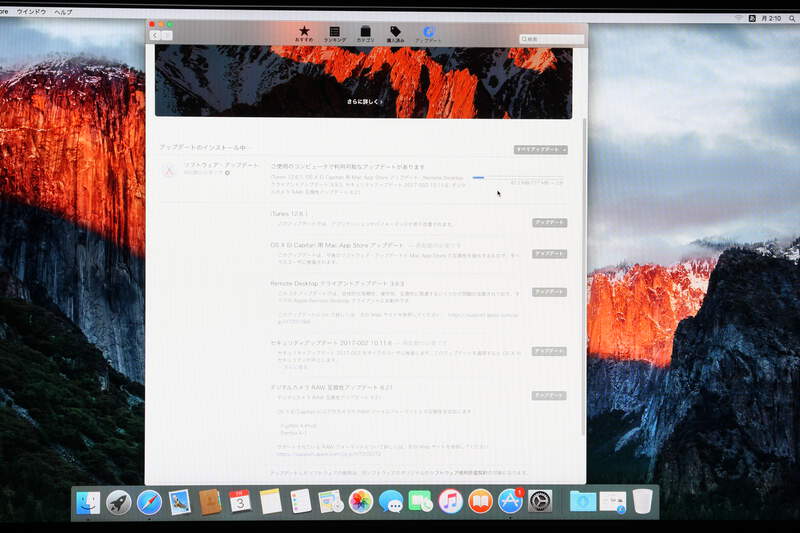Open Messages from the Dock
The height and width of the screenshot is (533, 800).
[x=391, y=501]
